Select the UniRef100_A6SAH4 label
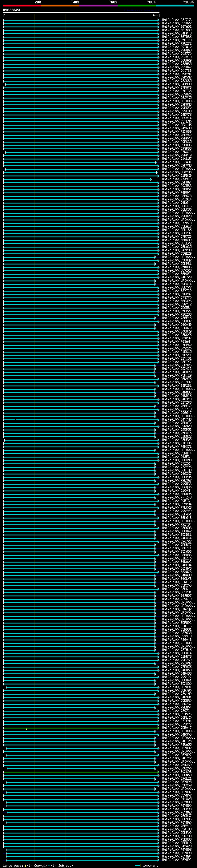The height and width of the screenshot is (868, 197). [x=177, y=342]
